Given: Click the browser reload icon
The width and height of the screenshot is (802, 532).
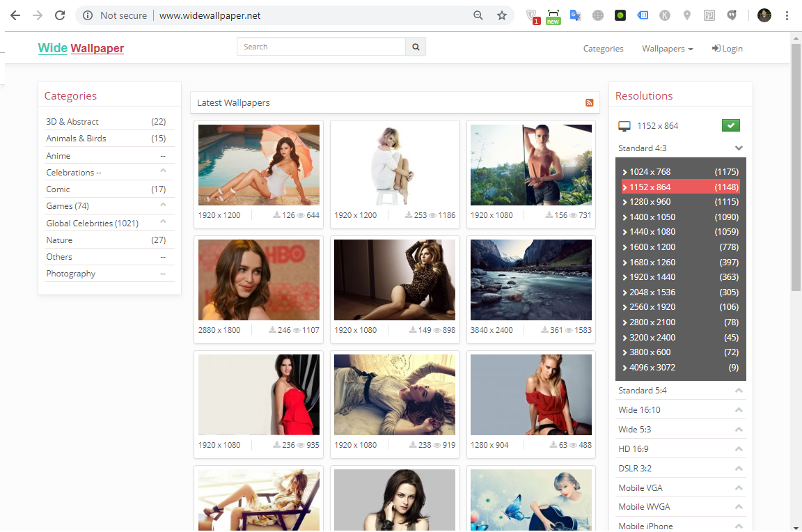Looking at the screenshot, I should (x=60, y=15).
